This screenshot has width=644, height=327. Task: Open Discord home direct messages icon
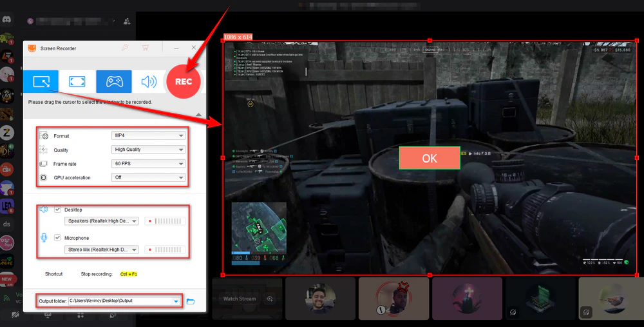[x=7, y=19]
